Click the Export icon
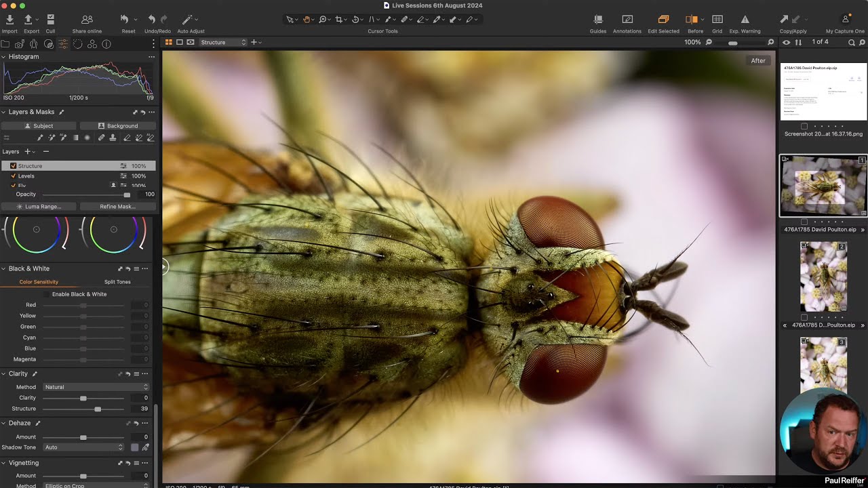The width and height of the screenshot is (868, 488). pyautogui.click(x=28, y=20)
